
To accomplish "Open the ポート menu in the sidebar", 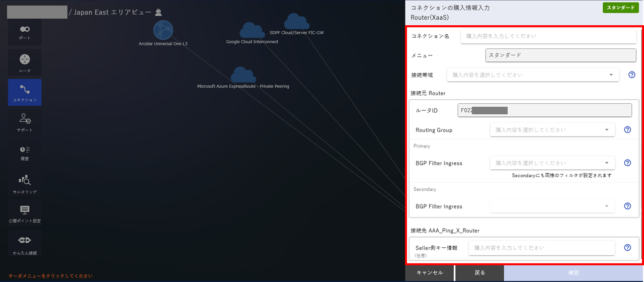I will point(25,33).
